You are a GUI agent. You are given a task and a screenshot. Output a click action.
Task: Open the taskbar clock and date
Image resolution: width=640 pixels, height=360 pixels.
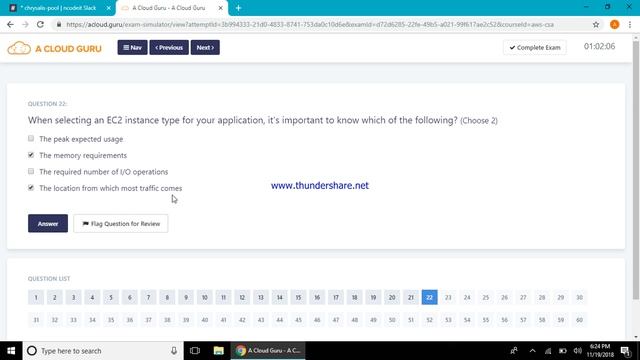pos(600,351)
